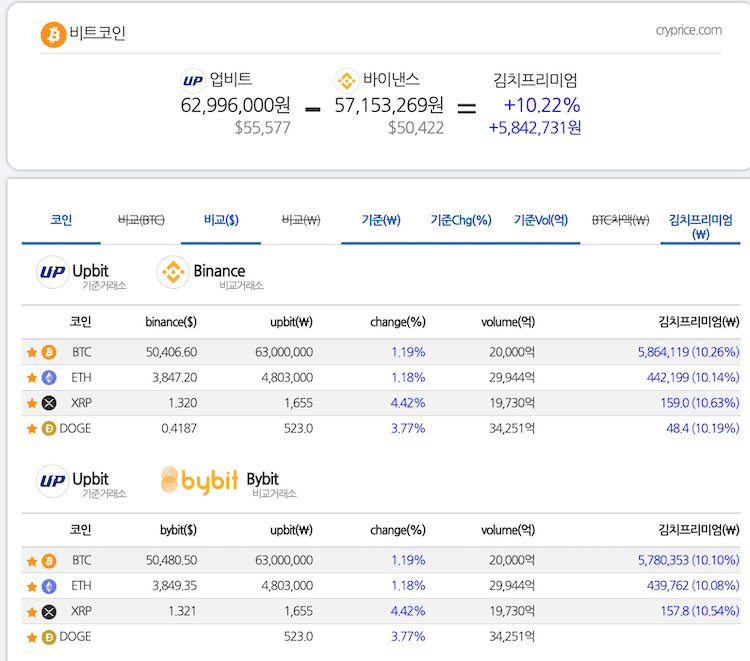
Task: Sort Bybit table by change(%) header
Action: coord(397,530)
